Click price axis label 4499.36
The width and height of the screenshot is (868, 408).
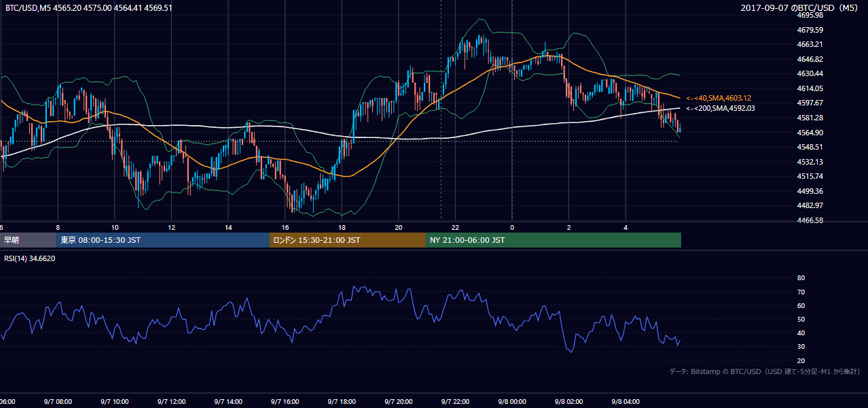click(810, 191)
